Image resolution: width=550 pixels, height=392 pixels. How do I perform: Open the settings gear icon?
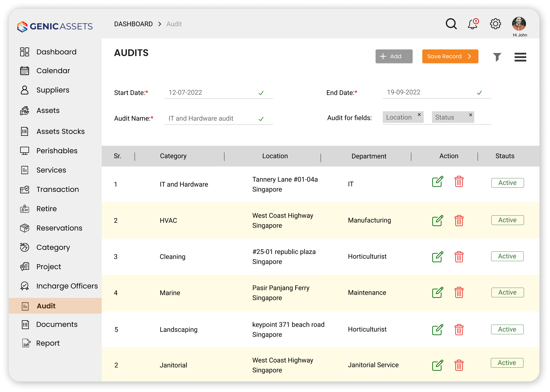click(495, 24)
